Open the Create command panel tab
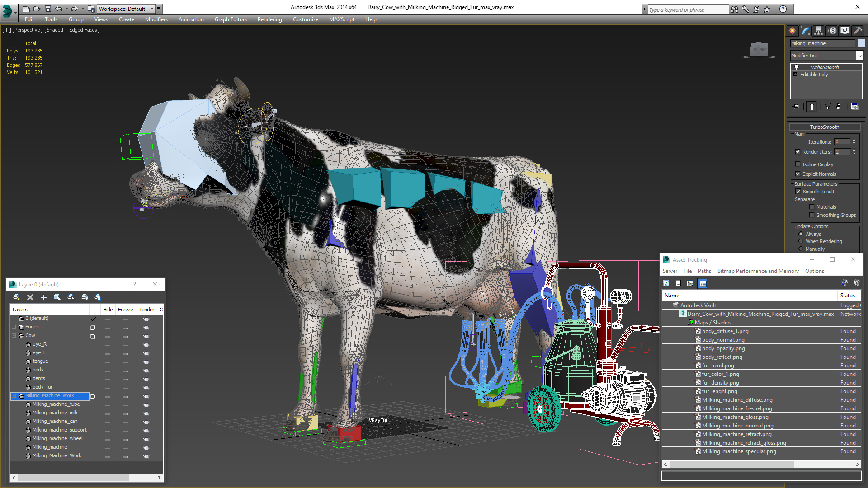Screen dimensions: 868x488 (793, 31)
